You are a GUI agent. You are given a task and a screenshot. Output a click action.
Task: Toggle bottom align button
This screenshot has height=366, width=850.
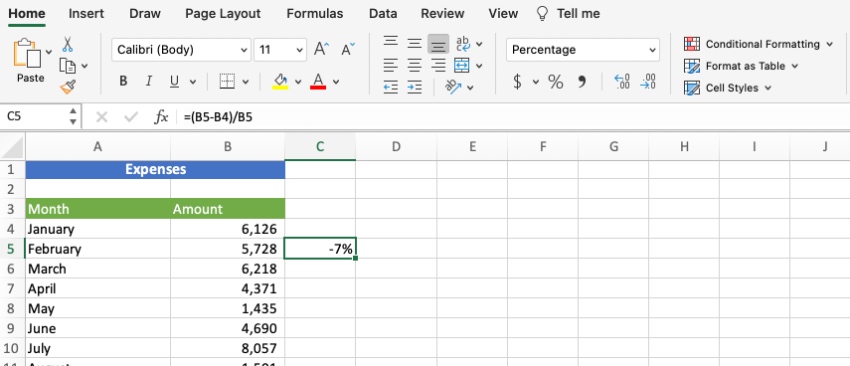click(x=438, y=43)
